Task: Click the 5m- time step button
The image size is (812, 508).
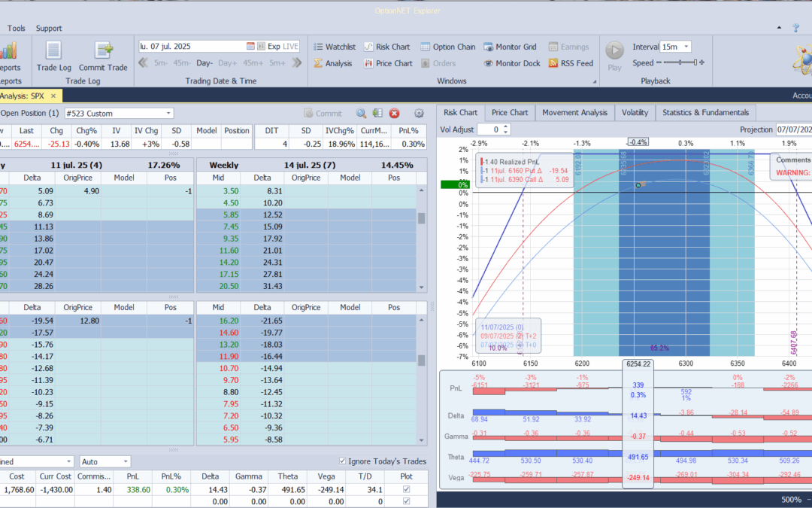Action: point(161,62)
